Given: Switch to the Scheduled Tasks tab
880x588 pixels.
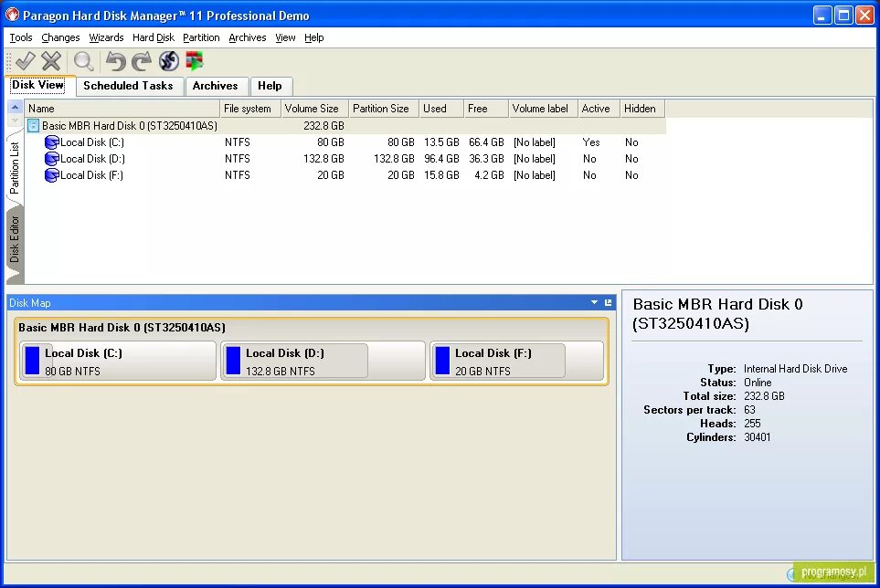Looking at the screenshot, I should 128,86.
